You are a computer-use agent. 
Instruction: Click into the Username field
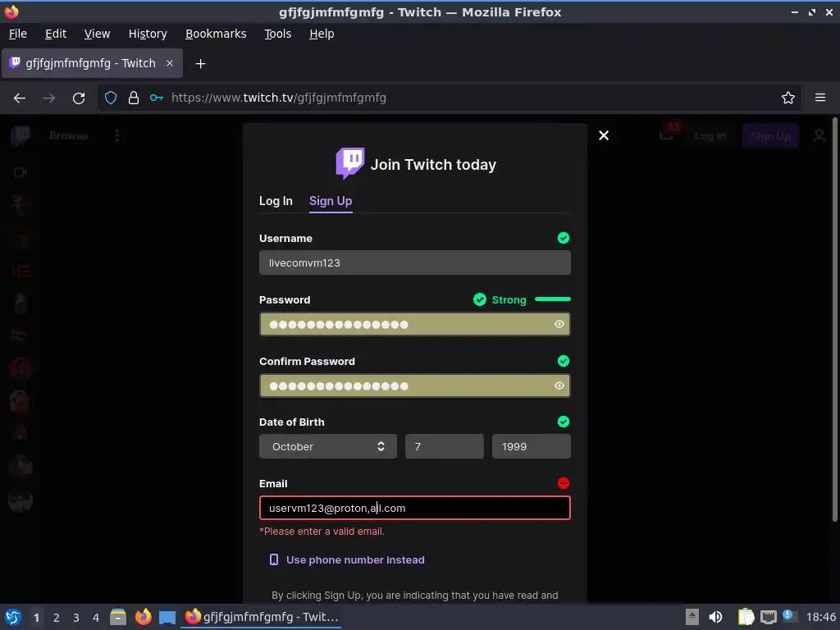[414, 262]
